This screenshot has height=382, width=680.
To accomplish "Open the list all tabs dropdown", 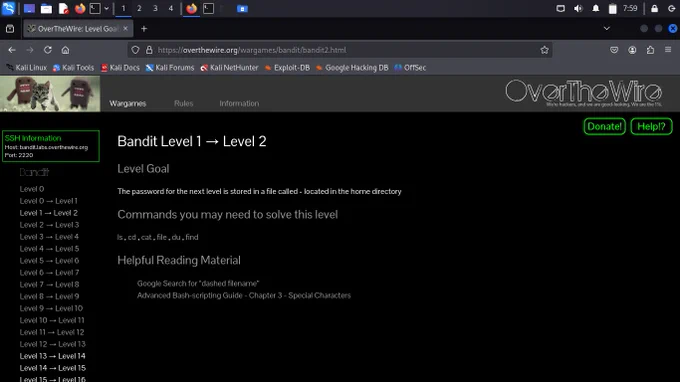I will click(x=606, y=29).
